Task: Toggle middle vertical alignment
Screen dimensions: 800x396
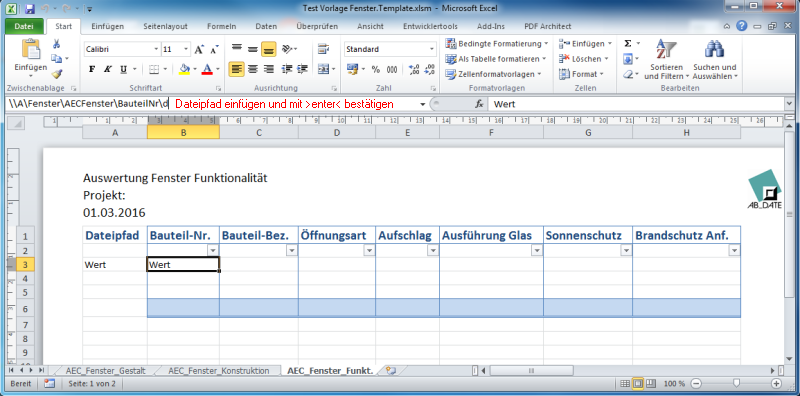Action: (x=252, y=50)
